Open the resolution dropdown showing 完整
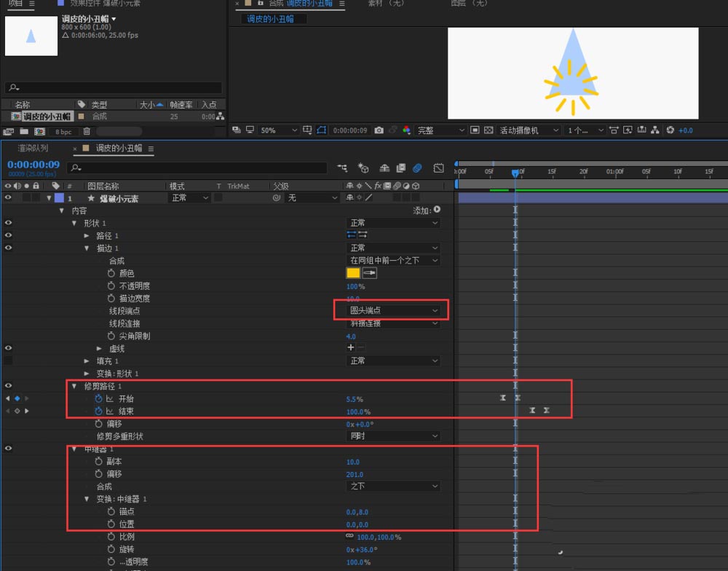The height and width of the screenshot is (571, 728). (437, 130)
